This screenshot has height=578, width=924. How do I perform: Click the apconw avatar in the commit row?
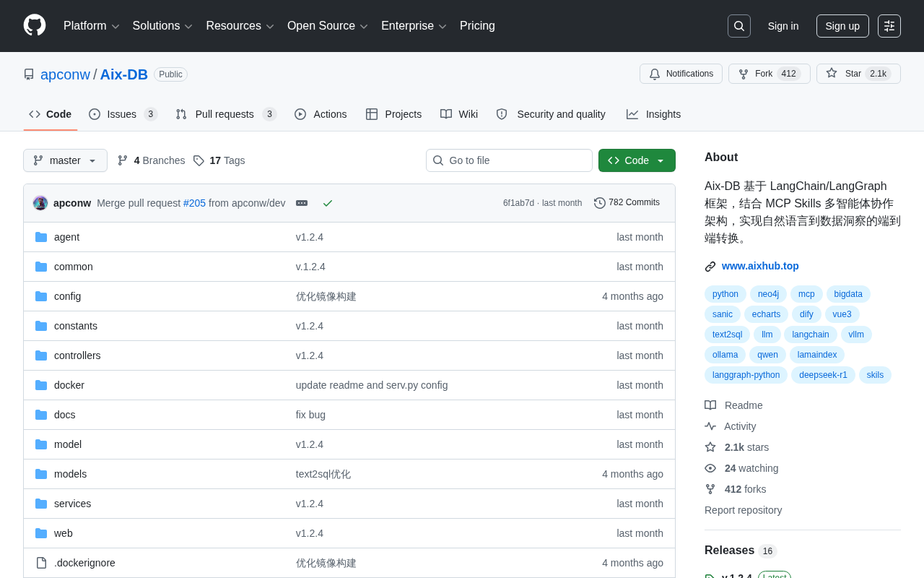point(40,203)
